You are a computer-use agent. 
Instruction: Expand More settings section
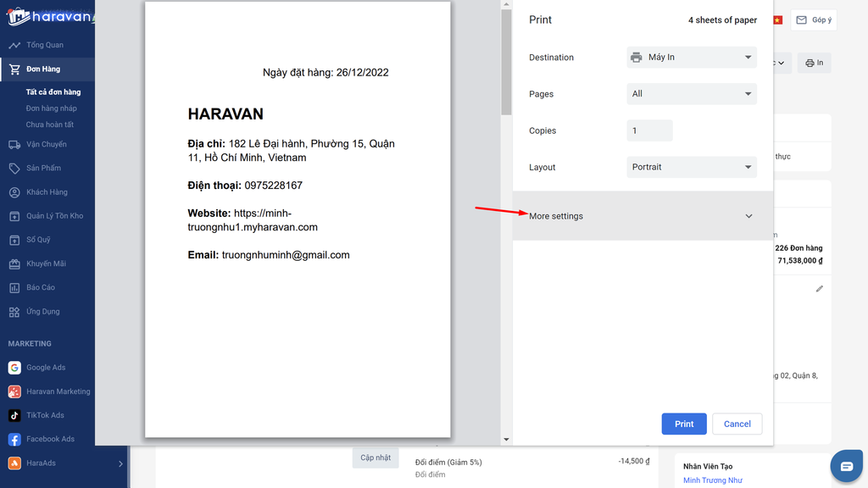[643, 216]
